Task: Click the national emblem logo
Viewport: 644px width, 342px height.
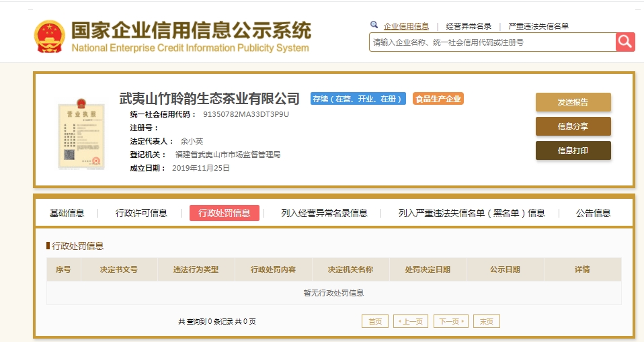Action: pos(49,37)
